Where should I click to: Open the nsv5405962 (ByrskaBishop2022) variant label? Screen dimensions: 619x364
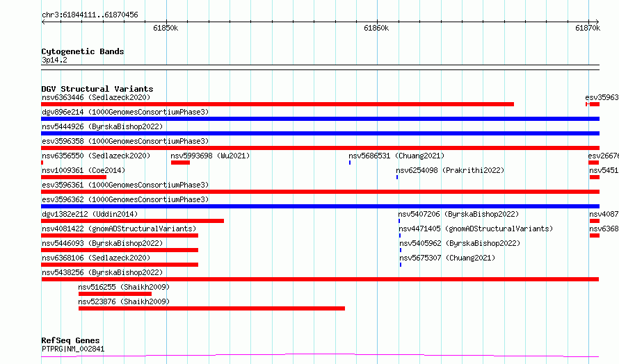tap(460, 243)
